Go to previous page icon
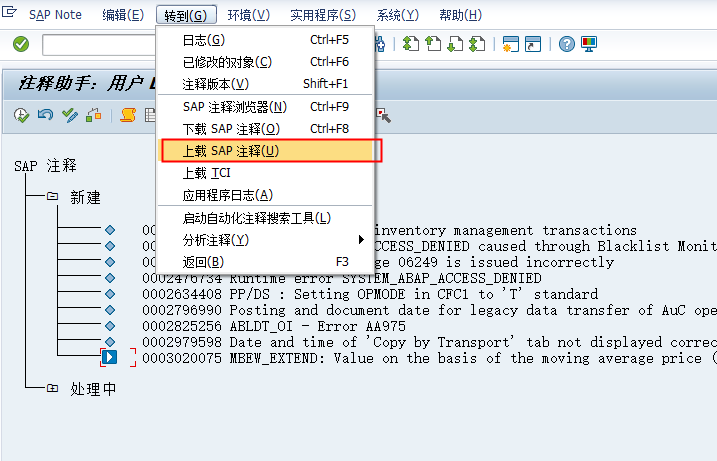This screenshot has height=461, width=717. tap(433, 44)
